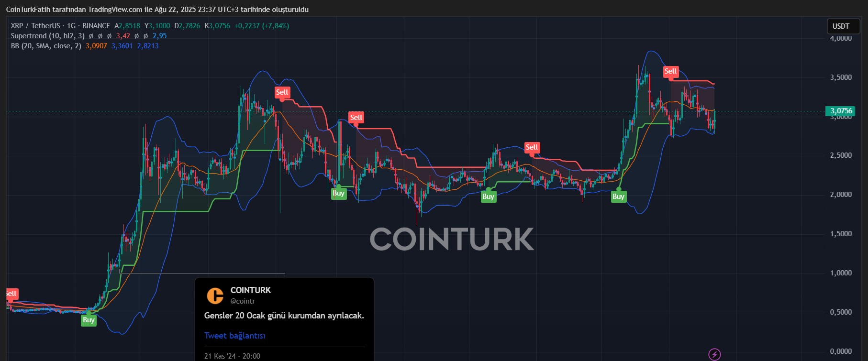Click the latest Sell signal near the 3,5000 level
Viewport: 868px width, 361px height.
pos(670,72)
